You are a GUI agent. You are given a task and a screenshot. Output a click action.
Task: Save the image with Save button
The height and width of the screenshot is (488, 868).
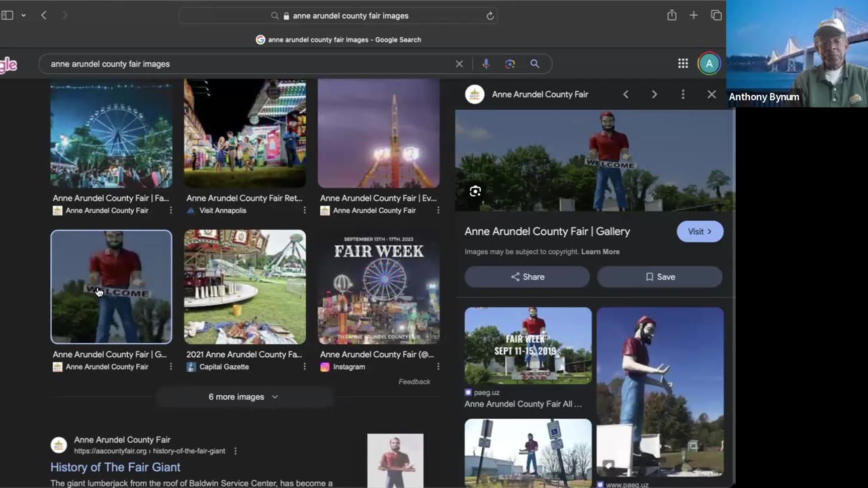point(660,277)
